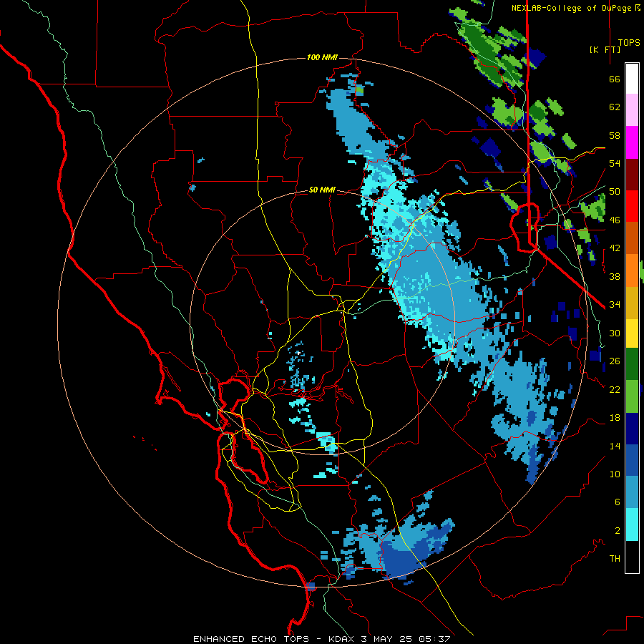This screenshot has height=644, width=644.
Task: Click the bright red 50 legend swatch
Action: click(632, 207)
